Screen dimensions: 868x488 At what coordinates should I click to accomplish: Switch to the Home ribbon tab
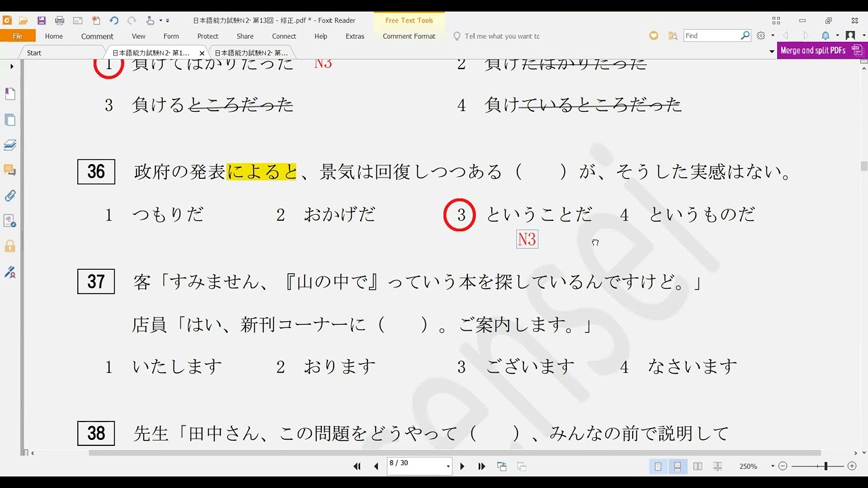[54, 37]
